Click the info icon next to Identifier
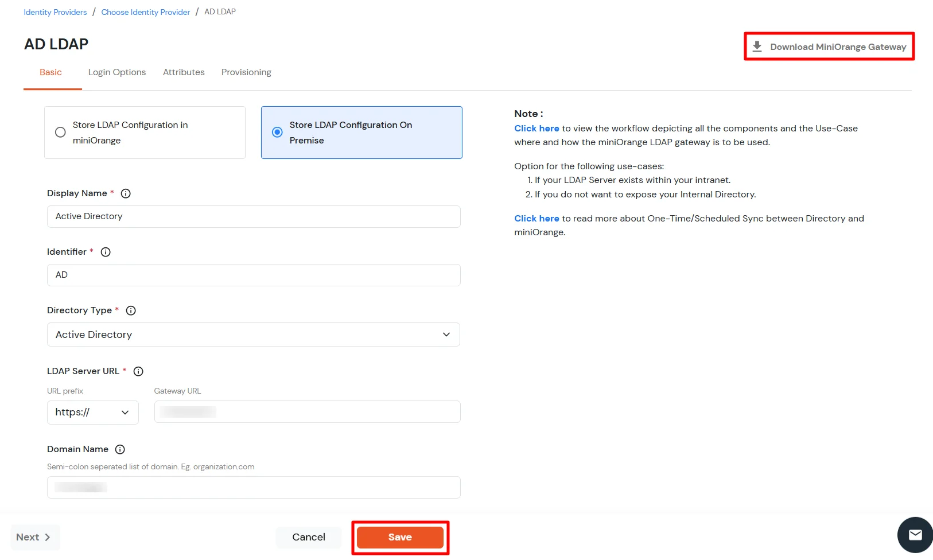The width and height of the screenshot is (933, 560). pos(105,252)
